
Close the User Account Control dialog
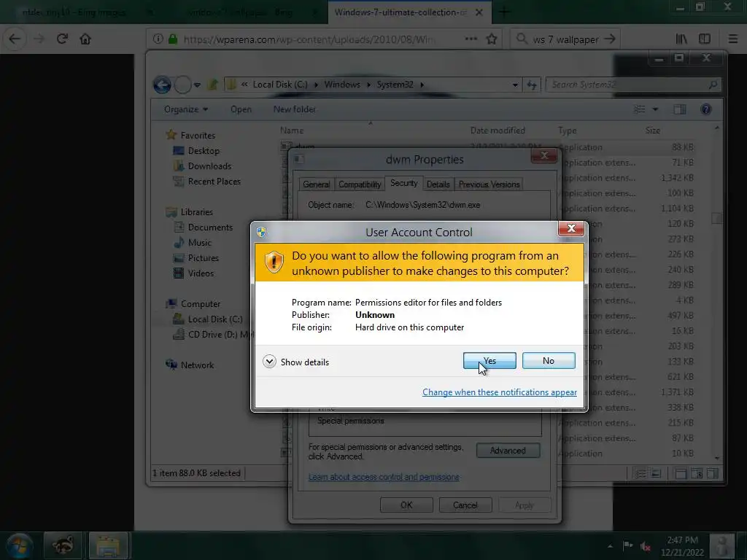(x=570, y=228)
